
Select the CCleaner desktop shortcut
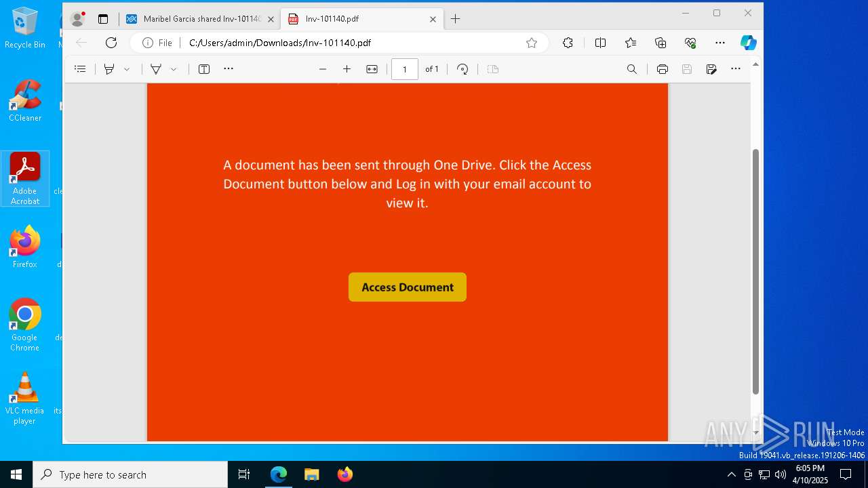[25, 101]
